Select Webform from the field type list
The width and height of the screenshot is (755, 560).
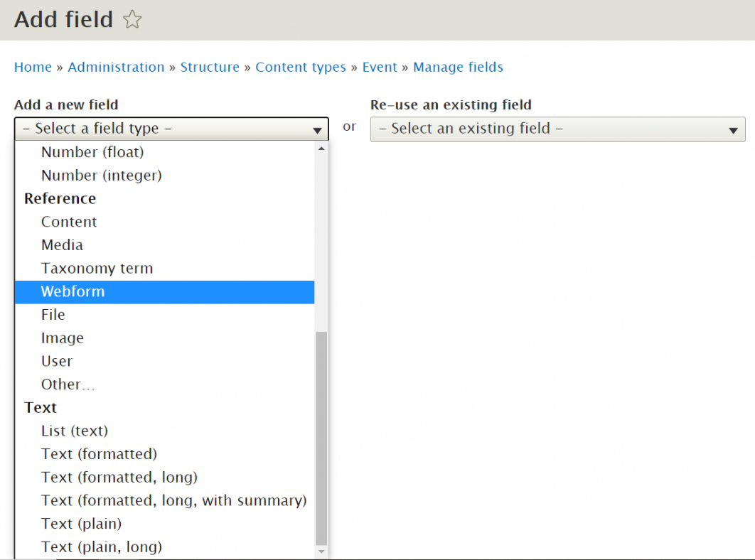click(73, 291)
